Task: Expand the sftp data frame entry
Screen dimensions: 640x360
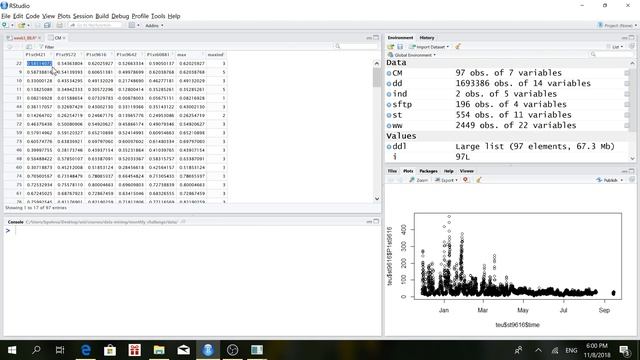Action: [389, 104]
